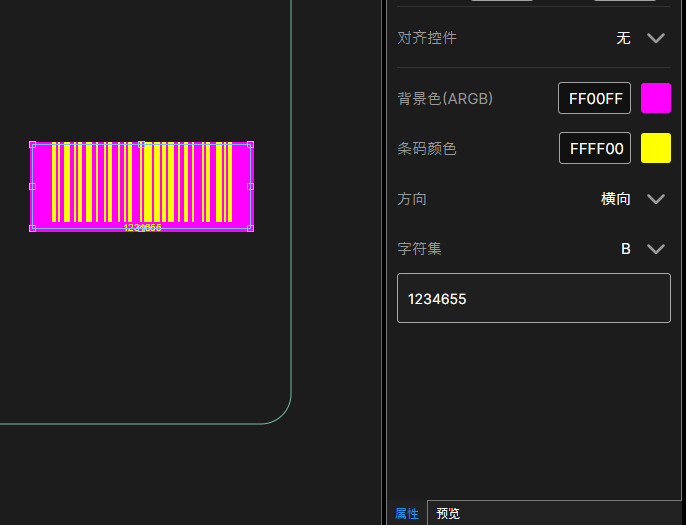
Task: Click the 方向 label
Action: 412,199
